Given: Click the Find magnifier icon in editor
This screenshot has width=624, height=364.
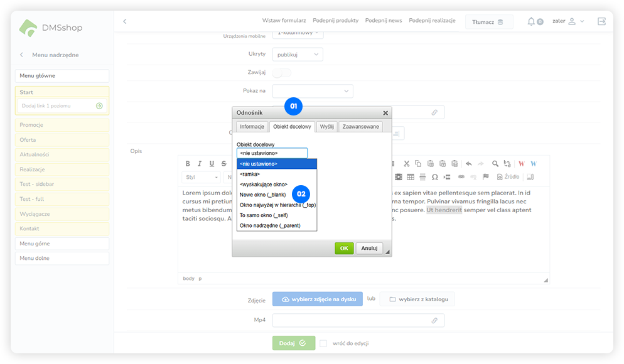Looking at the screenshot, I should [x=495, y=164].
